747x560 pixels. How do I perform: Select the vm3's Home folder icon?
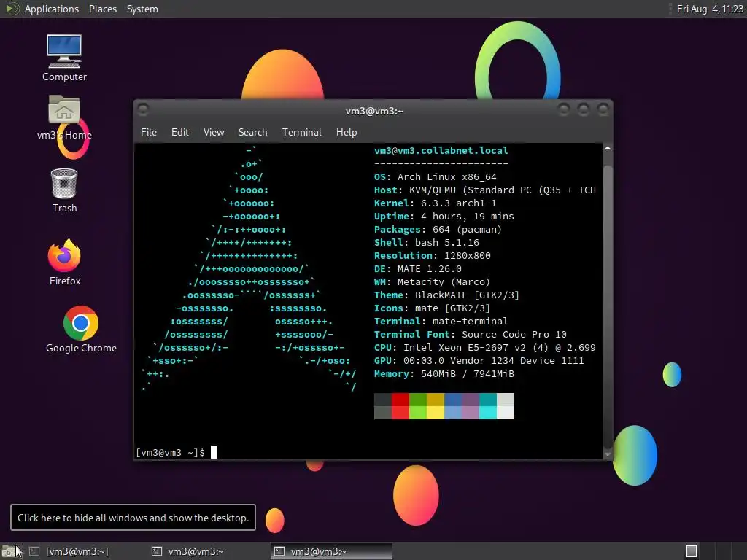64,117
